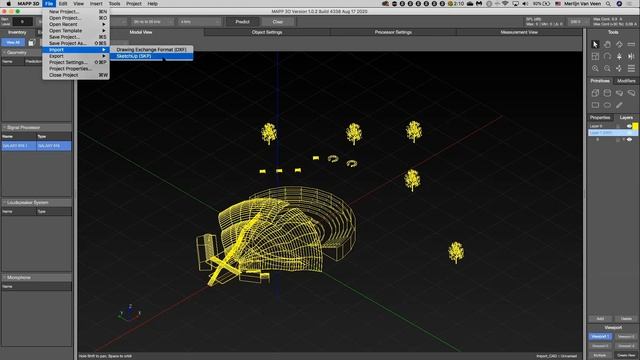Open the Open Template submenu

coord(76,31)
